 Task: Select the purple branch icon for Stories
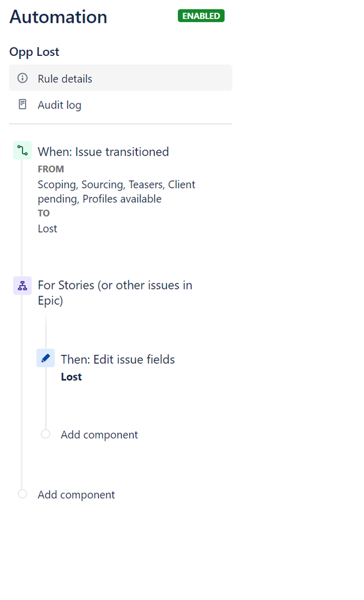click(23, 286)
